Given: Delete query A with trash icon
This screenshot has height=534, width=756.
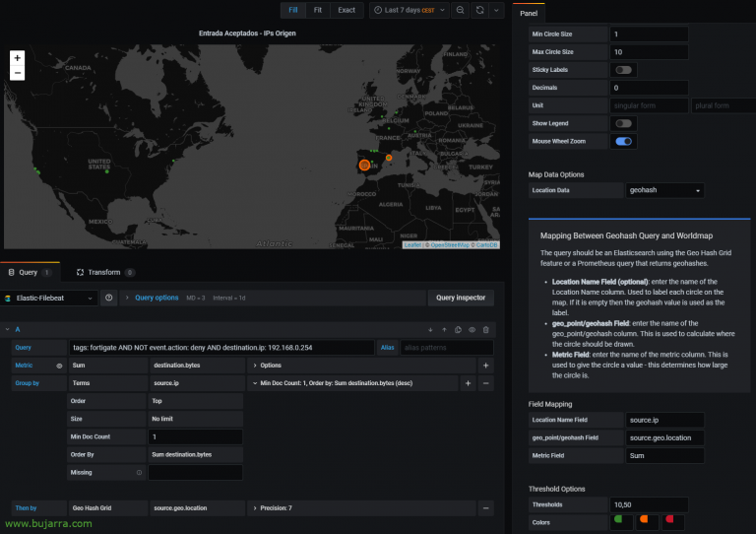Looking at the screenshot, I should tap(486, 330).
